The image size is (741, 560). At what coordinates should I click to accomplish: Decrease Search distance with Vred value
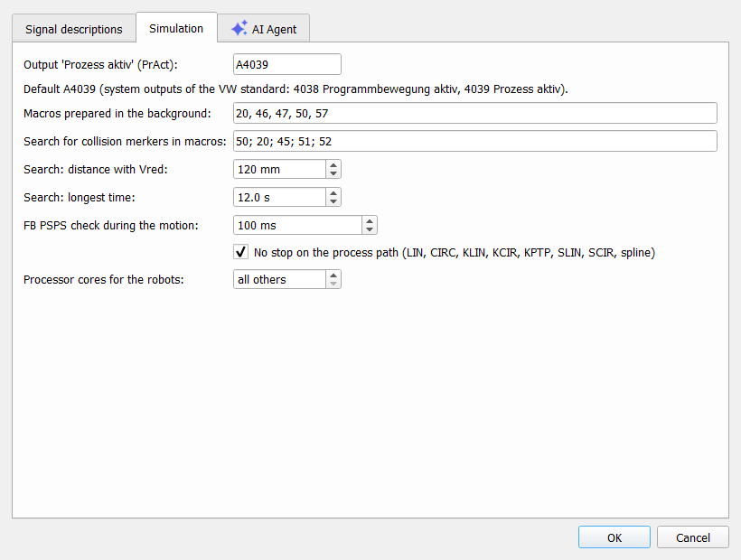click(333, 173)
